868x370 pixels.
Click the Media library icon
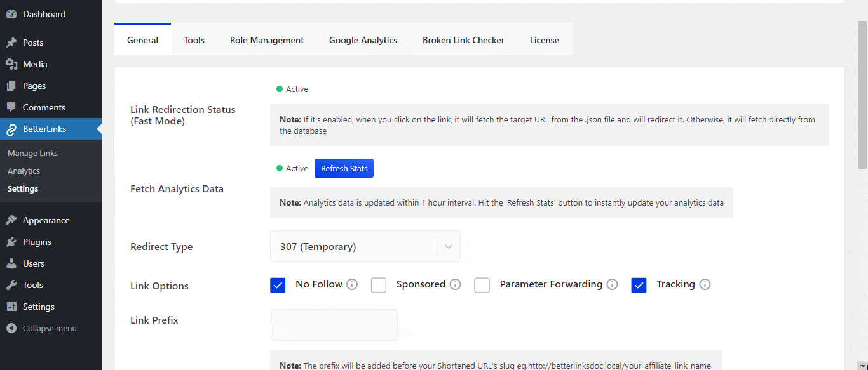11,64
